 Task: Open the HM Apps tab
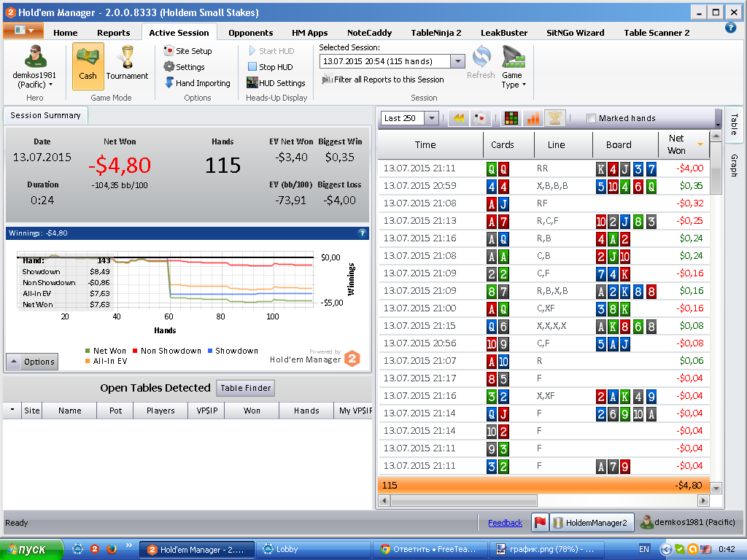309,32
